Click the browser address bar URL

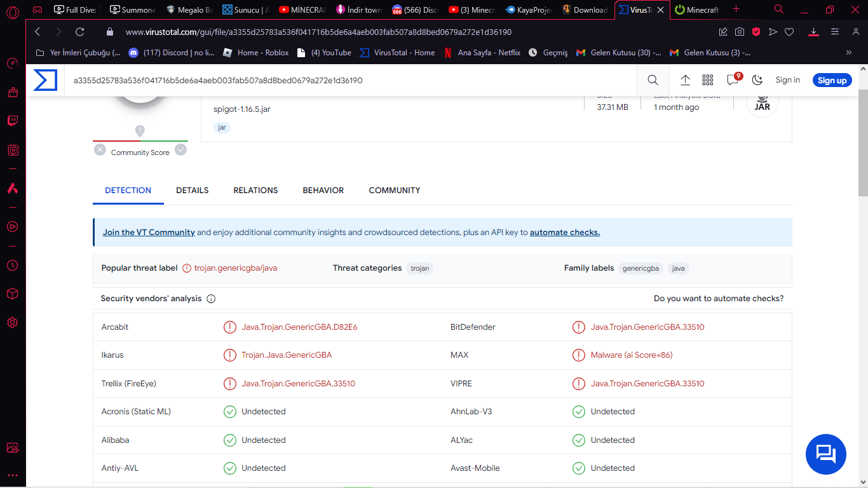[x=318, y=32]
